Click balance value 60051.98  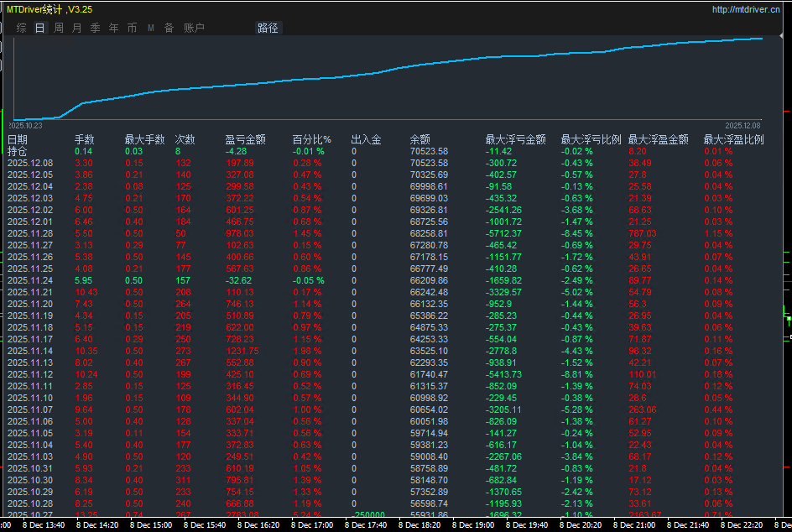[x=429, y=421]
